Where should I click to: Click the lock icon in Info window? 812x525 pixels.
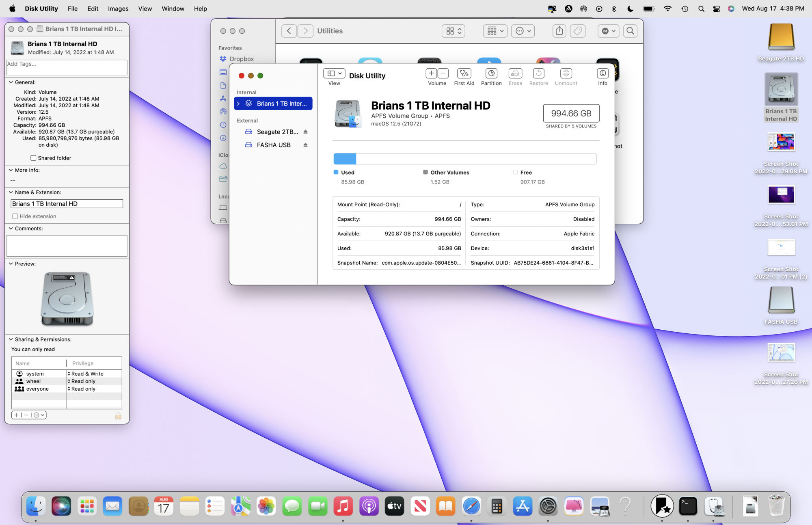click(x=118, y=416)
